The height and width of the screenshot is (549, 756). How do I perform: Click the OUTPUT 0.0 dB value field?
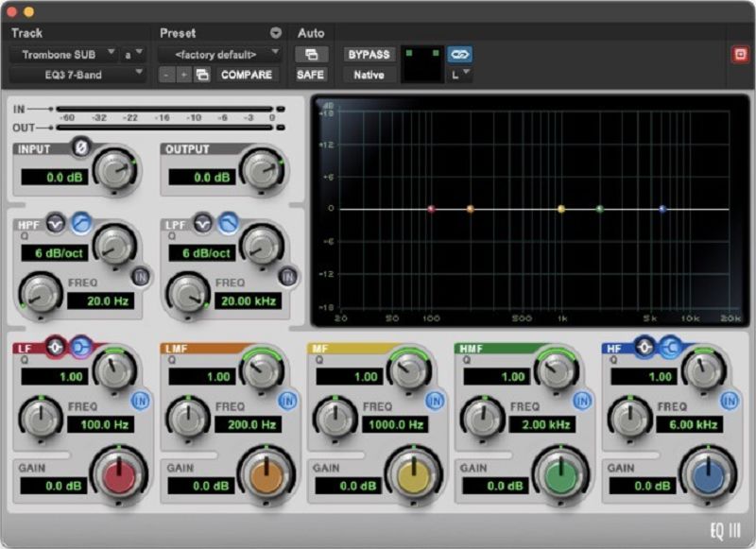[x=202, y=178]
